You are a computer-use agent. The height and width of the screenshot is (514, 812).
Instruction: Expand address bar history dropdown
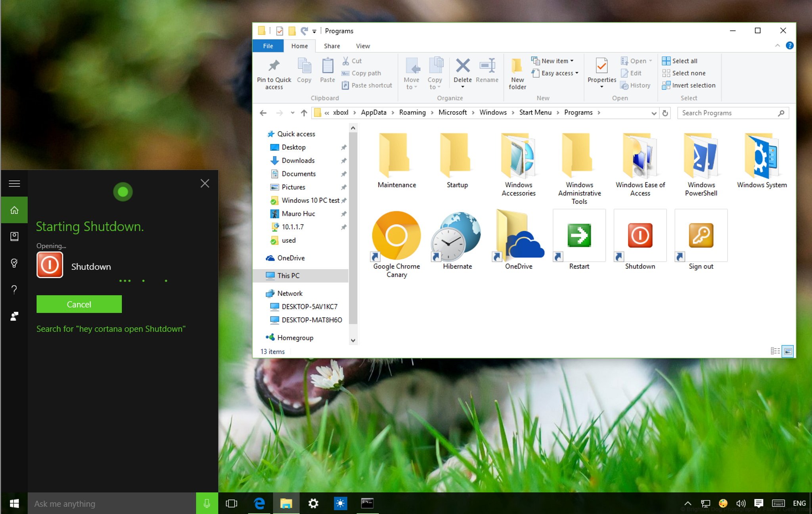pyautogui.click(x=653, y=113)
